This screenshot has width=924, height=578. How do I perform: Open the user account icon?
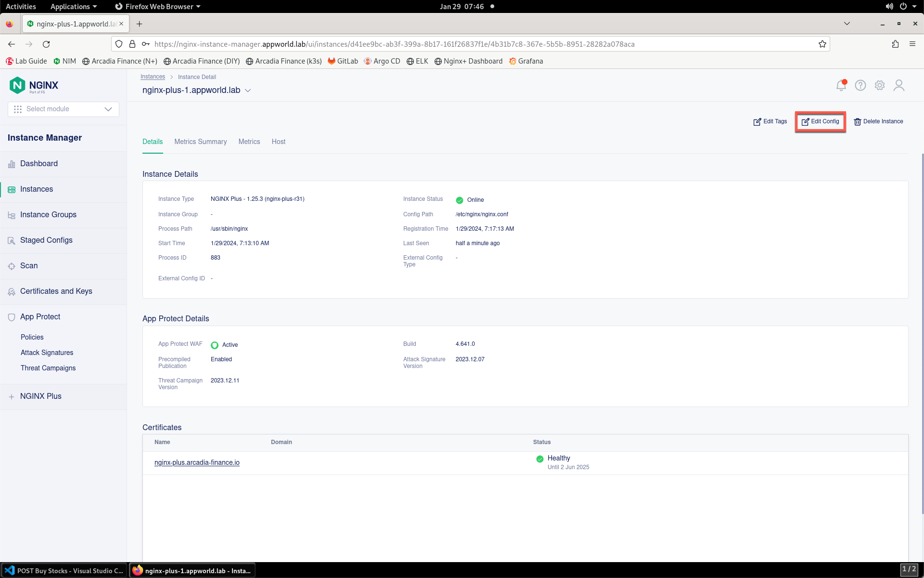coord(899,85)
